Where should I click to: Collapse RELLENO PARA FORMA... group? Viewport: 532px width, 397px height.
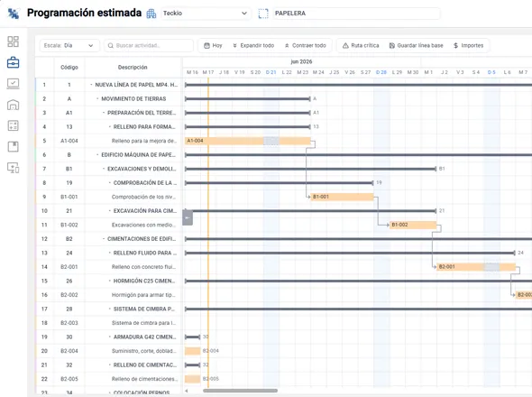pyautogui.click(x=110, y=126)
